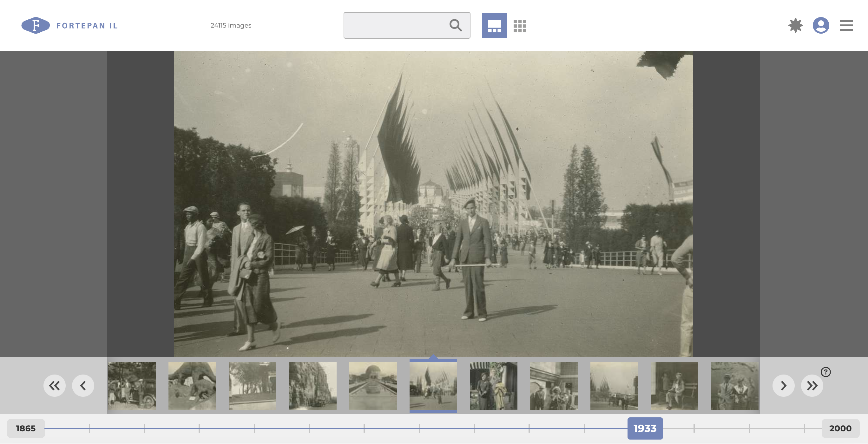This screenshot has height=444, width=868.
Task: Open the help question mark icon
Action: (x=825, y=372)
